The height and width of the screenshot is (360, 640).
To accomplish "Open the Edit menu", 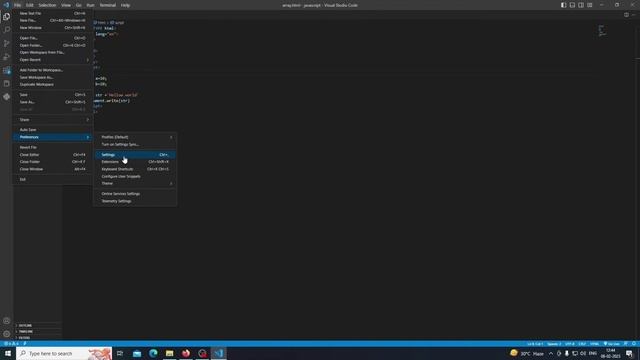I will point(29,5).
